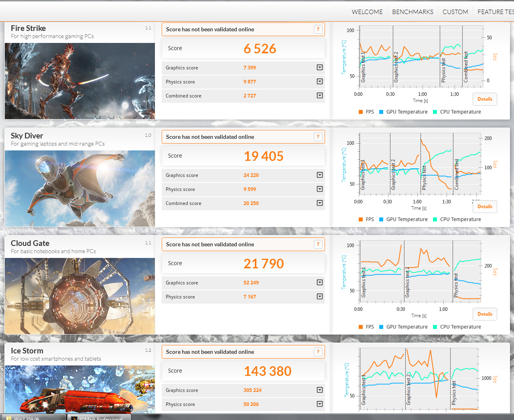Viewport: 514px width, 420px height.
Task: Click GPU Temperature blue swatch in Cloud Gate
Action: pos(381,327)
